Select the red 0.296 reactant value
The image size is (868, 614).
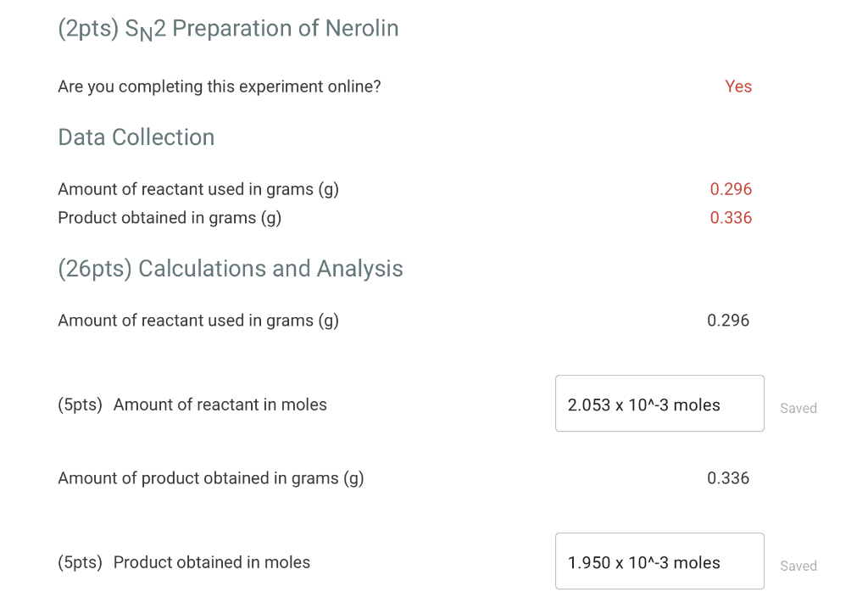730,188
